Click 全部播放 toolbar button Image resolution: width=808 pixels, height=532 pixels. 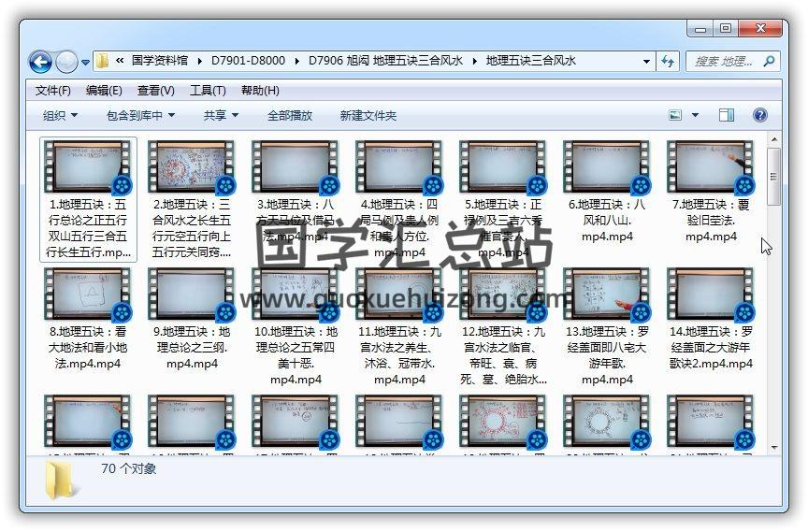(290, 115)
